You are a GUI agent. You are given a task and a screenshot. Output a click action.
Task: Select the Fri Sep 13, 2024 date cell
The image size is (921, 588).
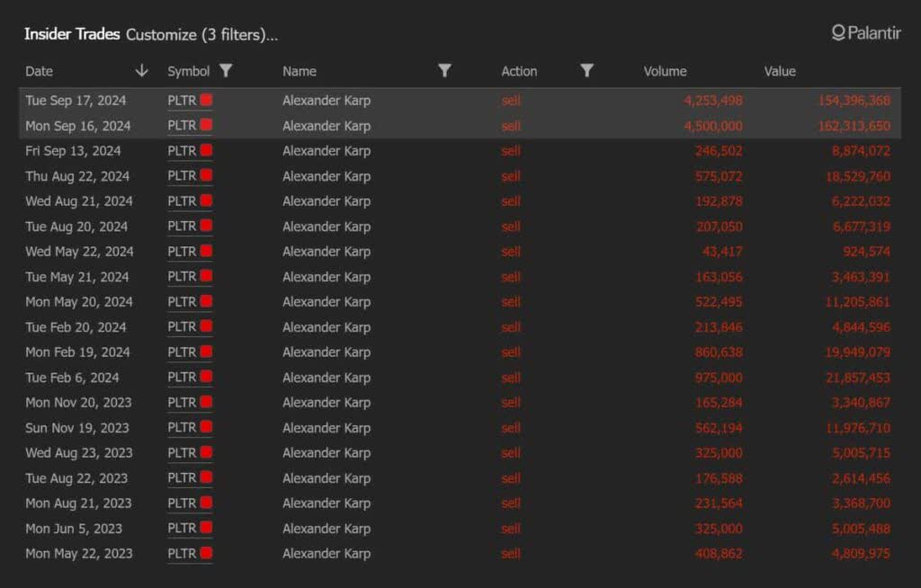pos(73,151)
